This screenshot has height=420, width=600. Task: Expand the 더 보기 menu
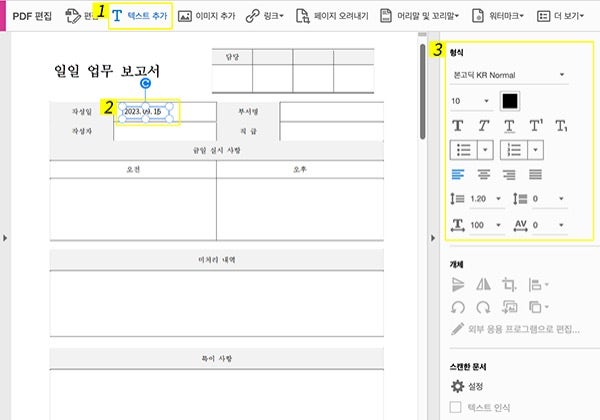click(x=561, y=16)
